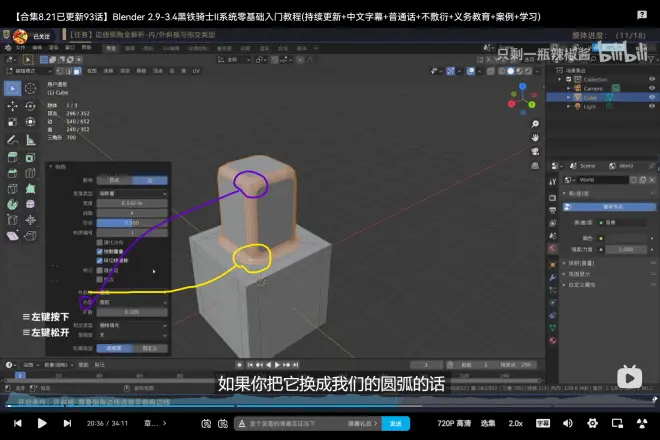This screenshot has width=660, height=440.
Task: Select the Shrink/Fatten tool
Action: [x=30, y=220]
